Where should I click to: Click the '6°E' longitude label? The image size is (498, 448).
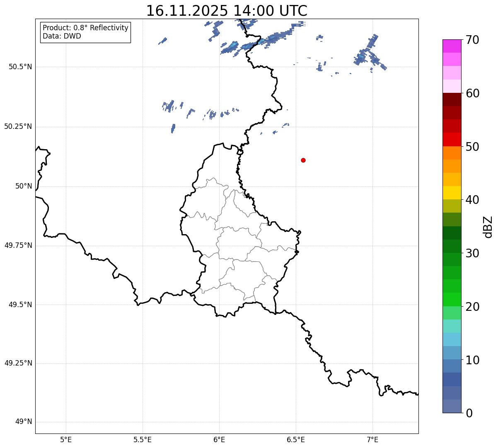tap(219, 440)
